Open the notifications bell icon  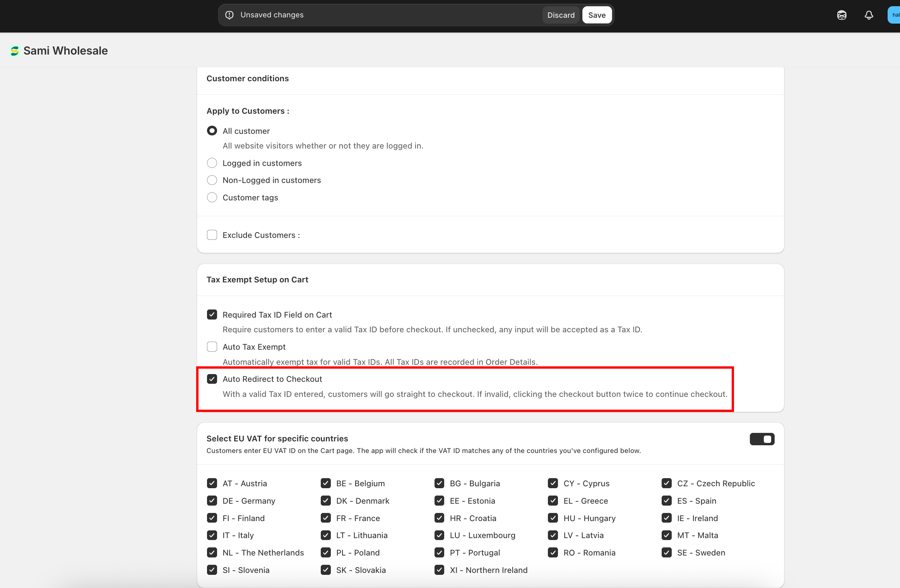(x=869, y=15)
